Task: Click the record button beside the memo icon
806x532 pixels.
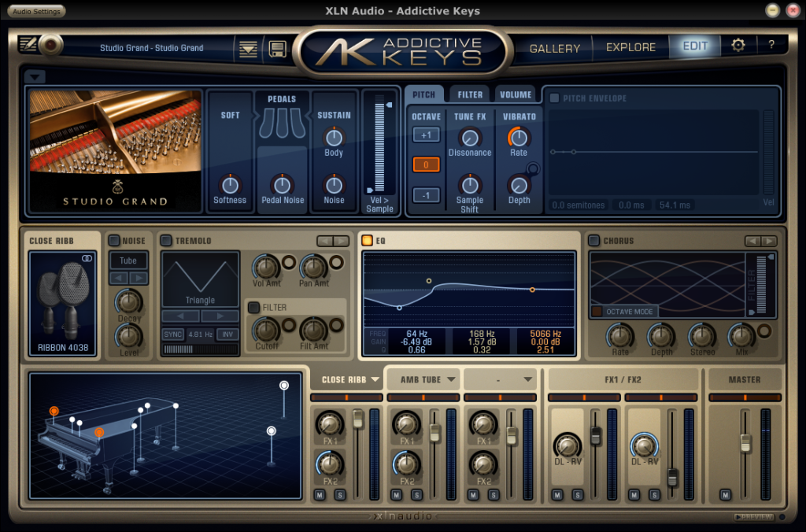Action: point(52,46)
